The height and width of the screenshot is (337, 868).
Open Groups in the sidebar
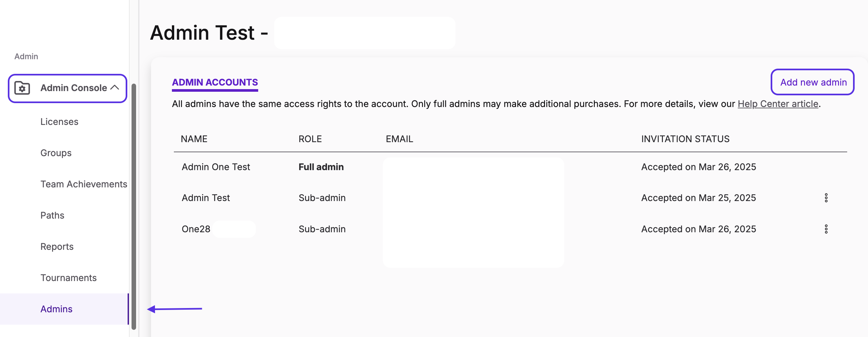pos(56,153)
